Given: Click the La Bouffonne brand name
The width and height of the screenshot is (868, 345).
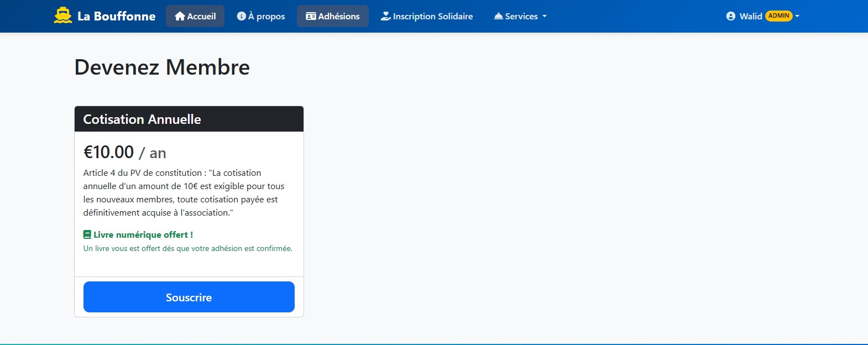Looking at the screenshot, I should [117, 17].
